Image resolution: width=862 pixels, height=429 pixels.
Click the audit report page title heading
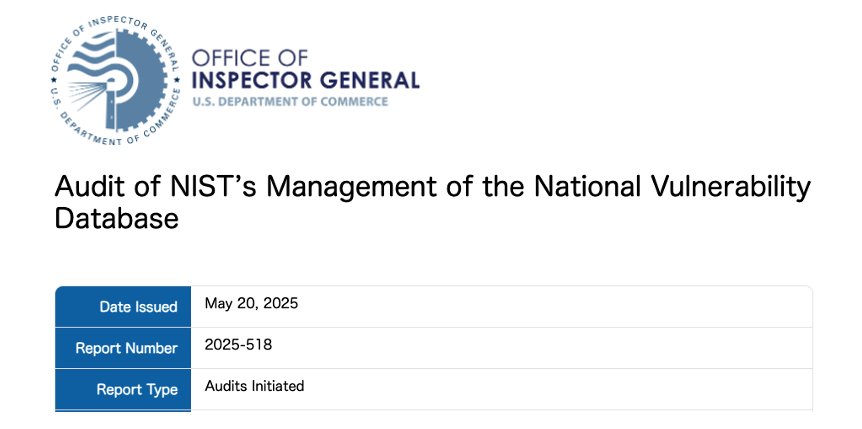pos(430,201)
